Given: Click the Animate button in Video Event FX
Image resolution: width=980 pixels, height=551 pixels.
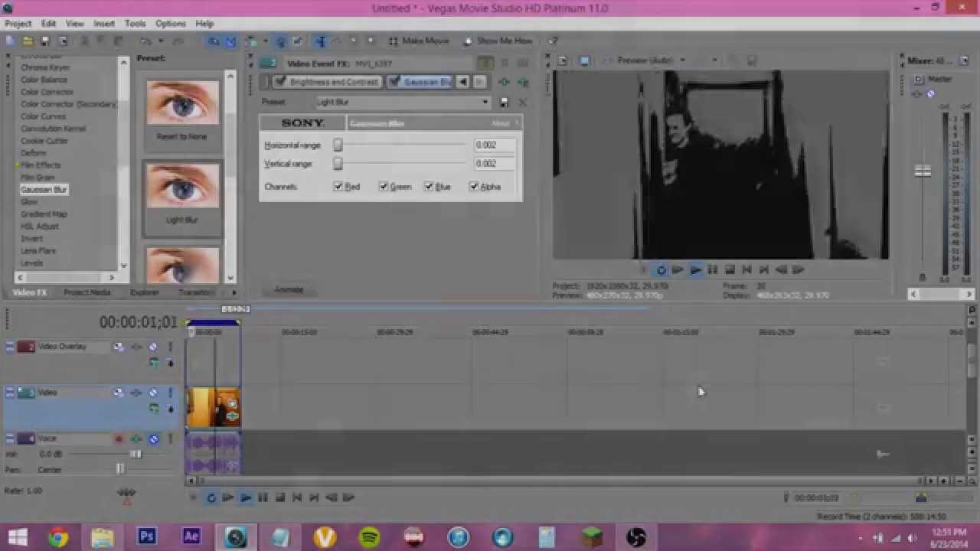Looking at the screenshot, I should (289, 289).
